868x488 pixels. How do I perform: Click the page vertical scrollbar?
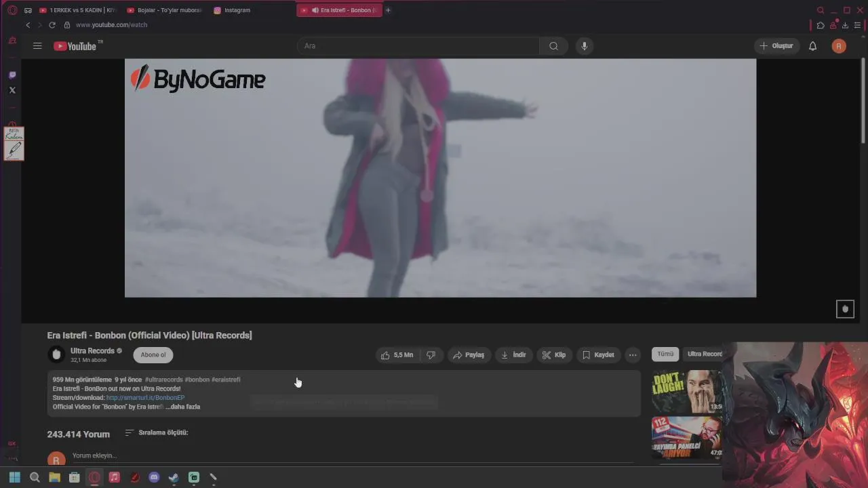click(x=863, y=102)
